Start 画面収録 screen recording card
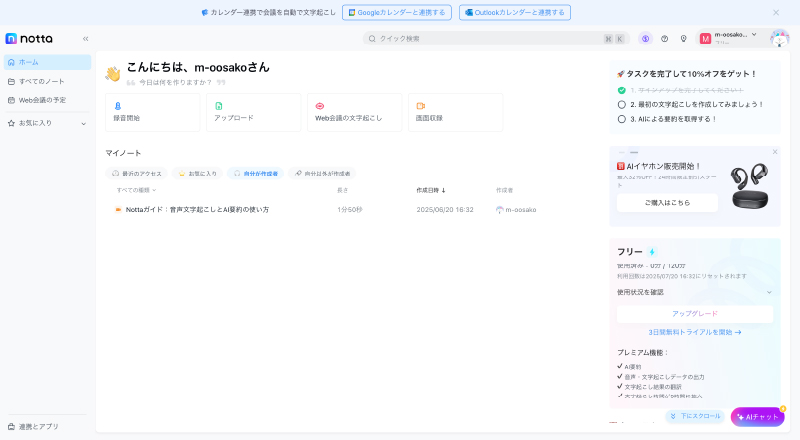 click(456, 112)
